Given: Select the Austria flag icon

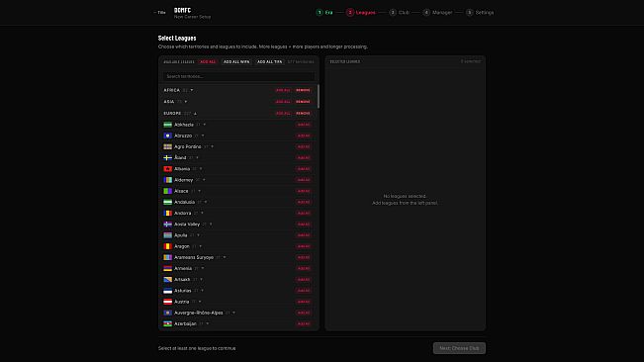Looking at the screenshot, I should click(x=167, y=302).
